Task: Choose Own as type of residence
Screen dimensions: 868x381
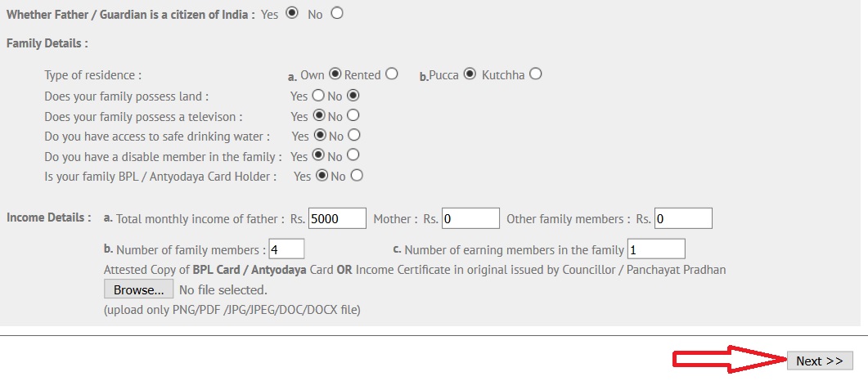Action: (x=335, y=74)
